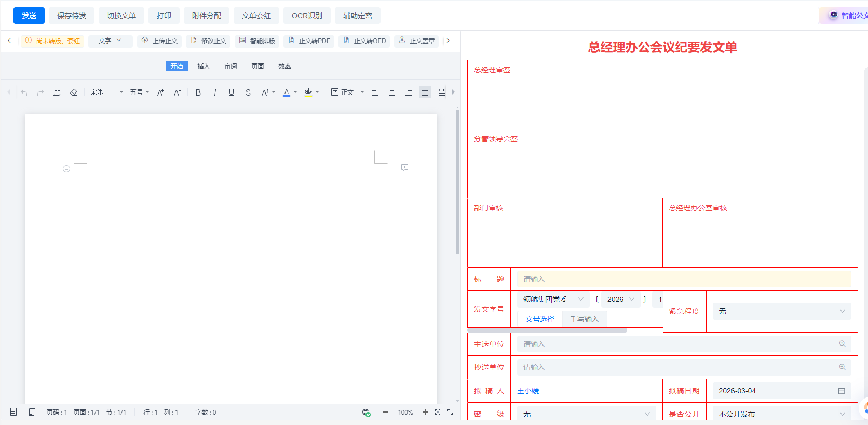Click 保存待发 to save as pending
The image size is (868, 425).
72,16
